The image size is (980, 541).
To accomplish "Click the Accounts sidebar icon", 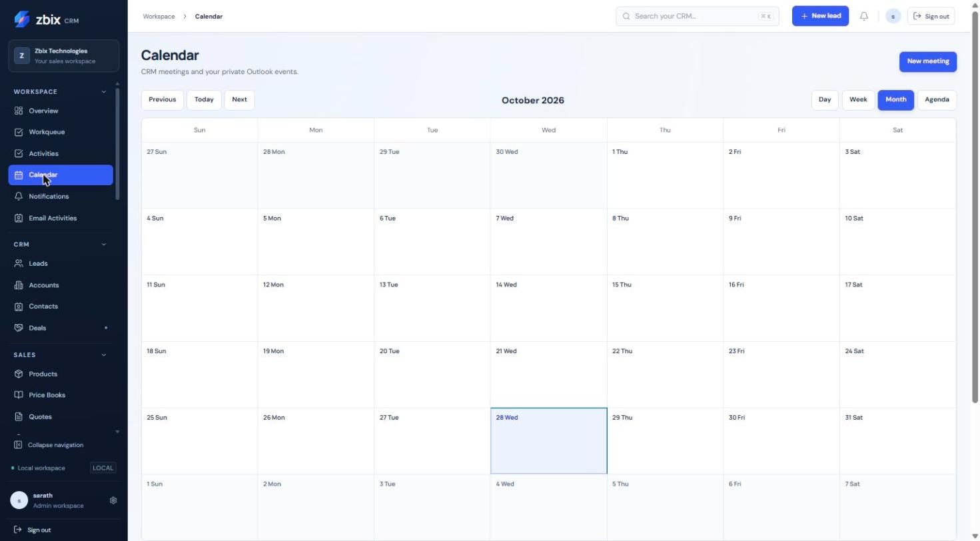I will (19, 285).
